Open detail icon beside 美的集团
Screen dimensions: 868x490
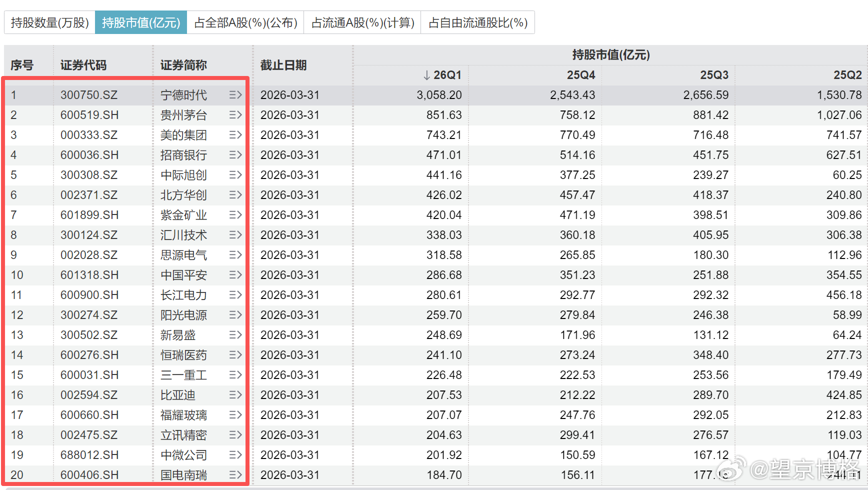[x=235, y=135]
